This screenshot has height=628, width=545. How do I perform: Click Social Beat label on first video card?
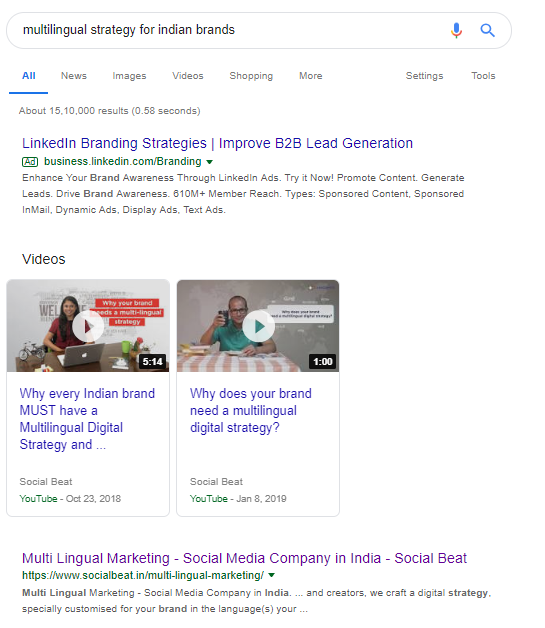[x=46, y=482]
